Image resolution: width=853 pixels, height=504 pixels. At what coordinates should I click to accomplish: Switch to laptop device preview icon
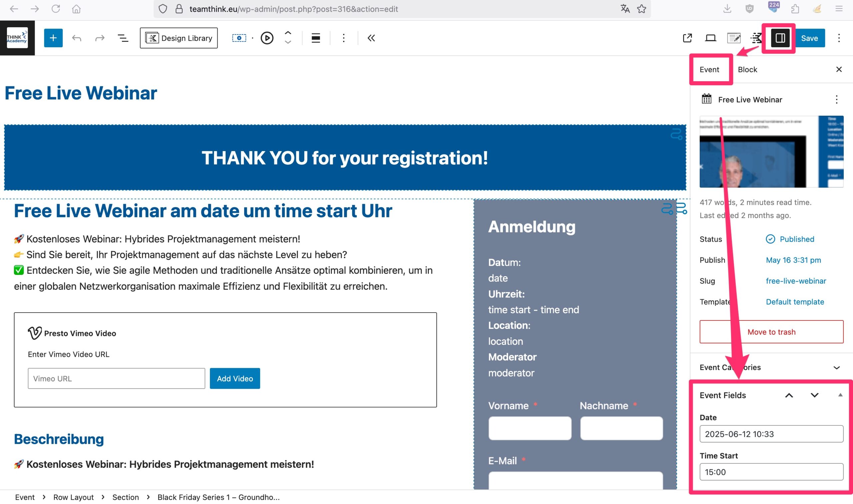710,38
